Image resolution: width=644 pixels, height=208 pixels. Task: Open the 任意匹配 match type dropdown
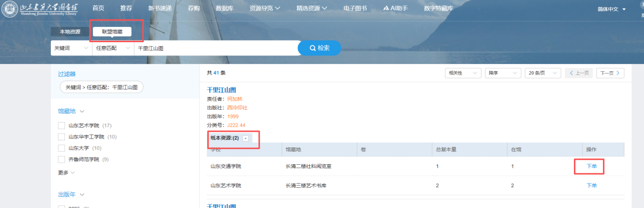[x=112, y=48]
